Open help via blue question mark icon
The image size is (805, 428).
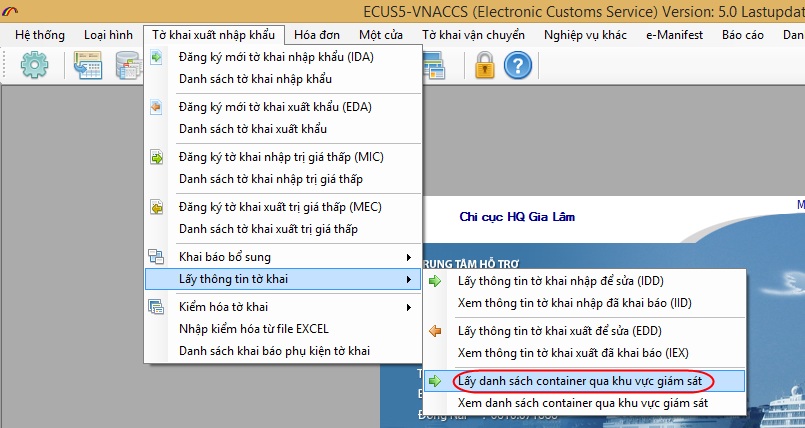[x=517, y=66]
